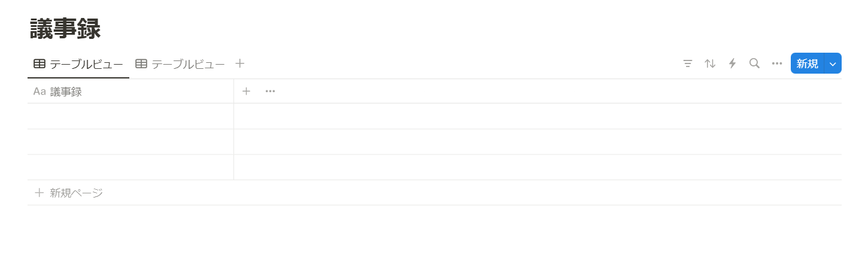Click the search magnifier icon
The width and height of the screenshot is (868, 270).
point(754,63)
